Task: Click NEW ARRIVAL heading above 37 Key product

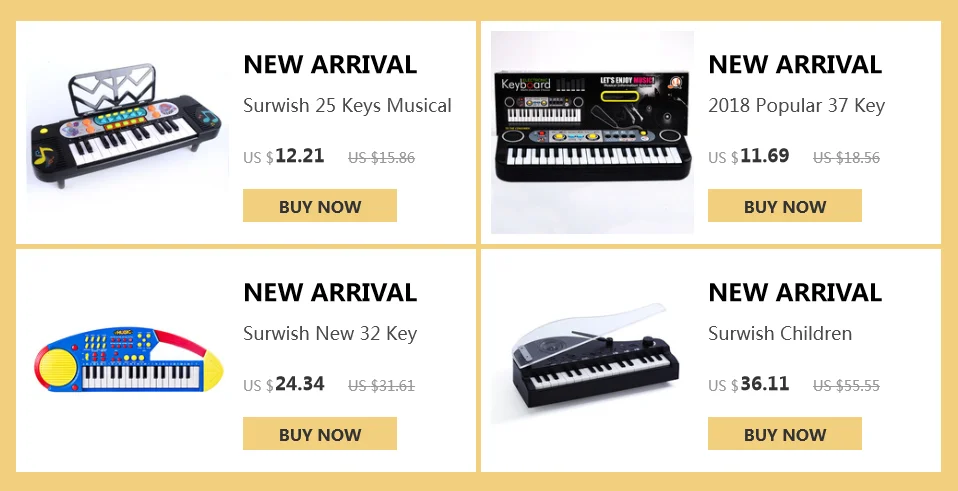Action: coord(795,64)
